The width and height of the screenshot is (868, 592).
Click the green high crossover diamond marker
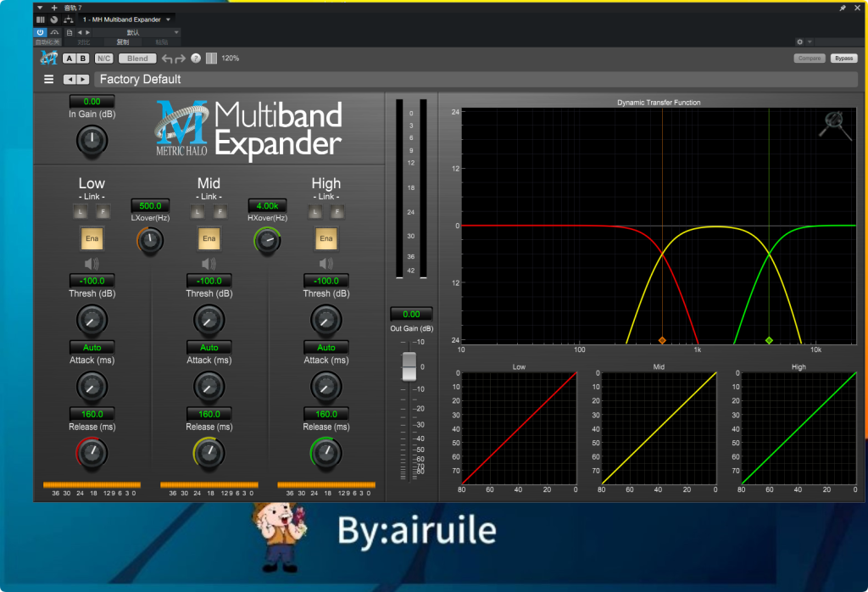tap(769, 340)
